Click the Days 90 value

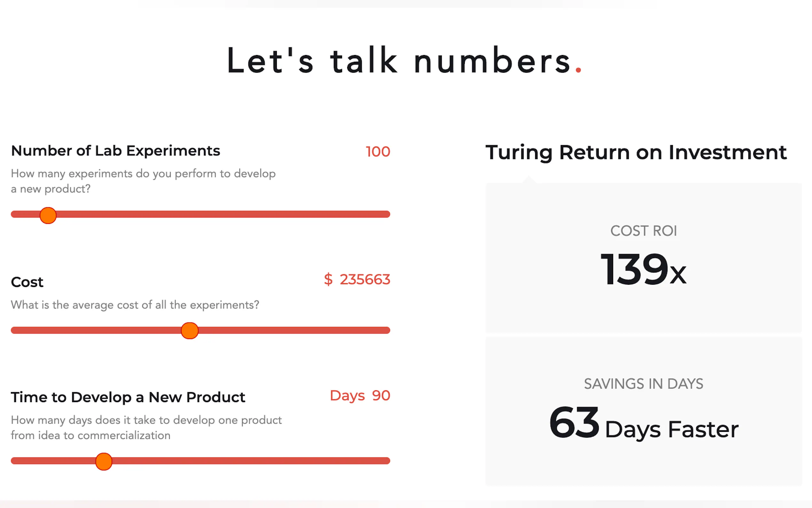pyautogui.click(x=360, y=395)
